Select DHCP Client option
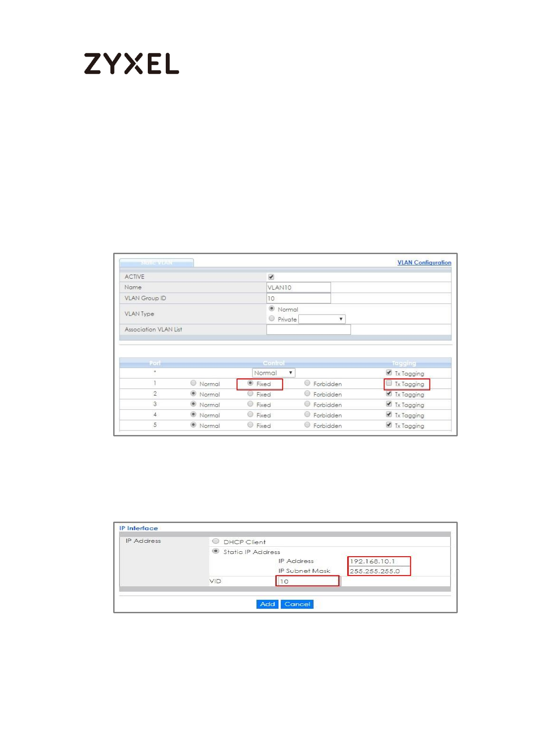 coord(216,541)
